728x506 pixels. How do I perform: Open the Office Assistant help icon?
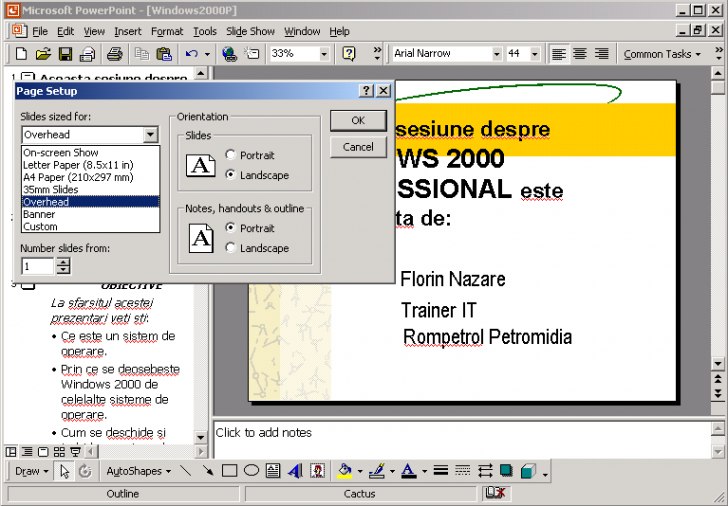tap(349, 54)
